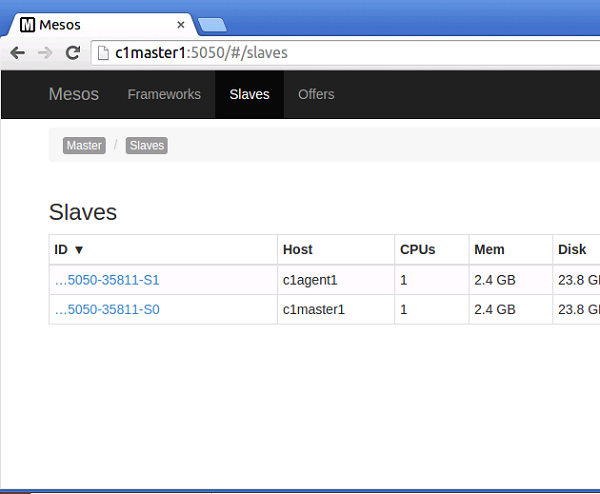The image size is (600, 494).
Task: Reload the page with the refresh icon
Action: (73, 53)
